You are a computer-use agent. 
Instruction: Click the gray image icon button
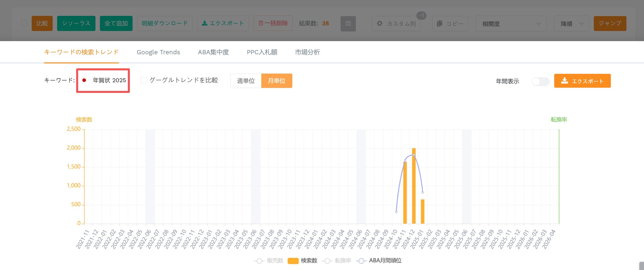tap(348, 24)
